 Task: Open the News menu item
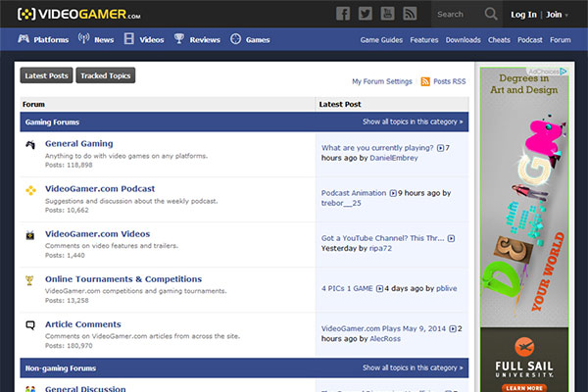pos(104,40)
